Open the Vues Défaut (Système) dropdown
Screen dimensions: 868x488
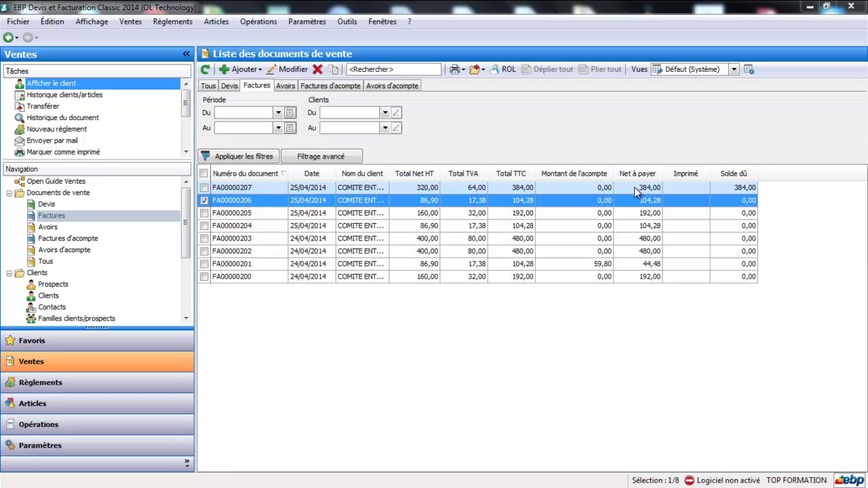[x=734, y=69]
